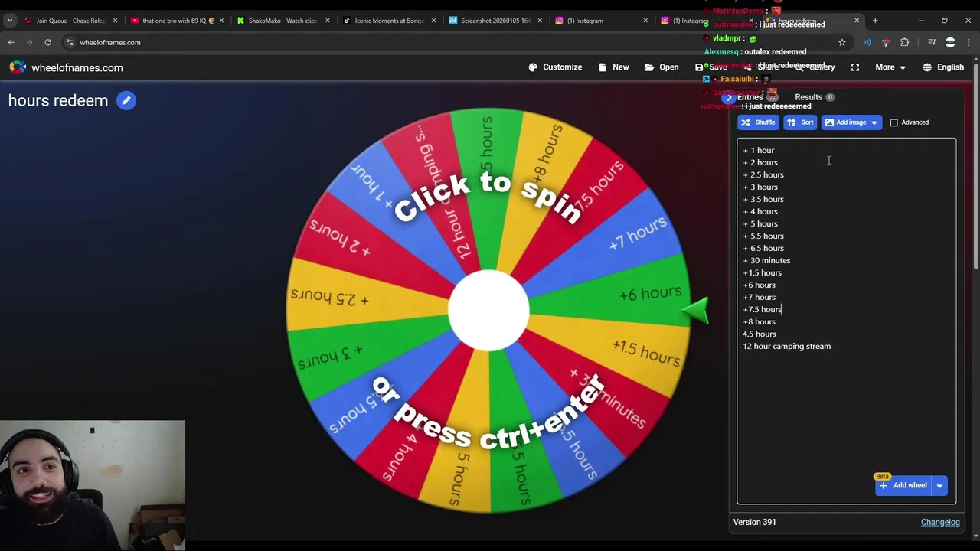This screenshot has height=551, width=980.
Task: Switch to the ShakoMako - Watch clips tab
Action: (x=283, y=21)
